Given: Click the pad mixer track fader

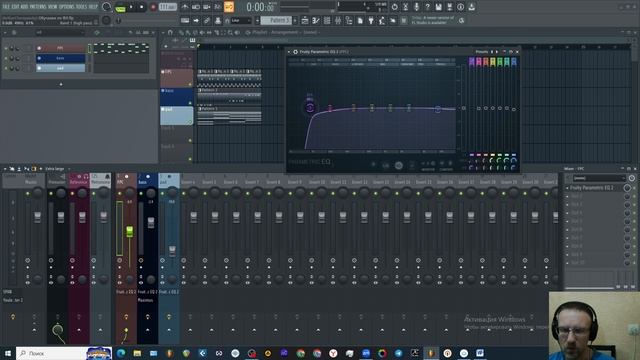Looking at the screenshot, I should 173,251.
